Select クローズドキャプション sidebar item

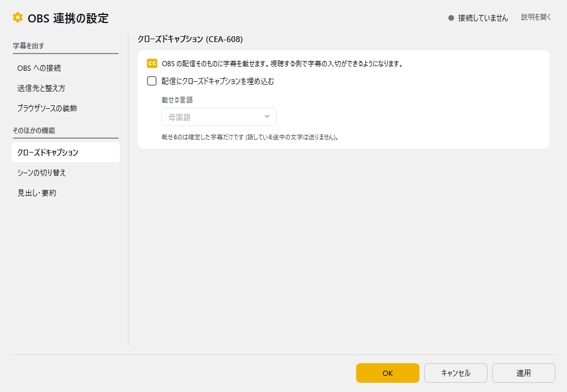coord(66,153)
